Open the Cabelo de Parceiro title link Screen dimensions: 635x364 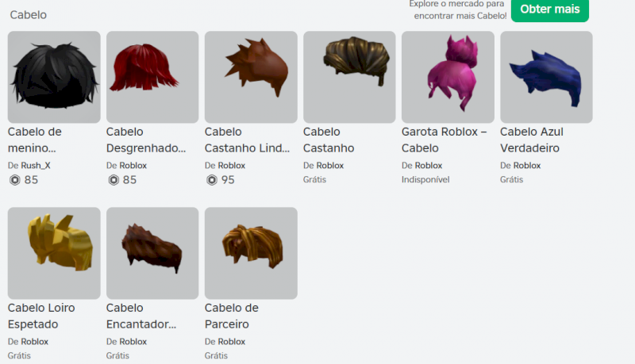232,316
